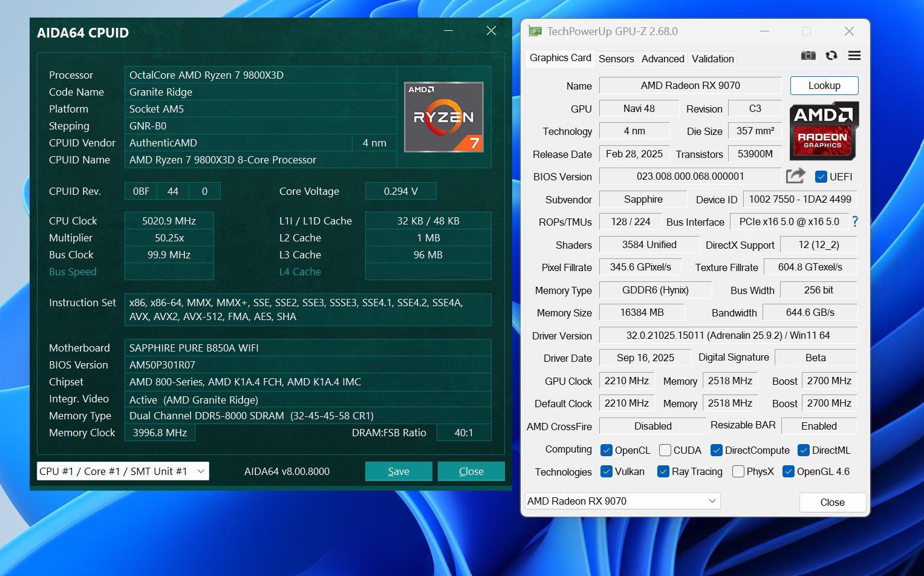Click Close in AIDA64 CPUID

pyautogui.click(x=471, y=471)
